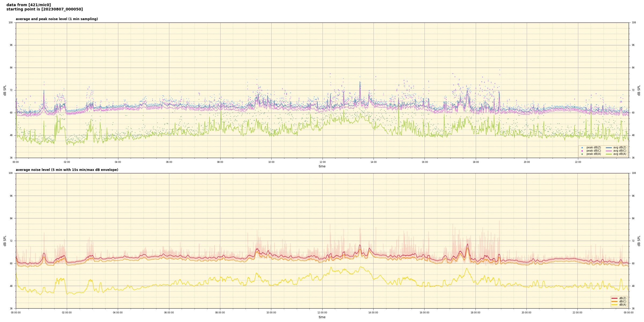Click the left 'dB SPL' label of top chart
644x322 pixels.
point(5,90)
